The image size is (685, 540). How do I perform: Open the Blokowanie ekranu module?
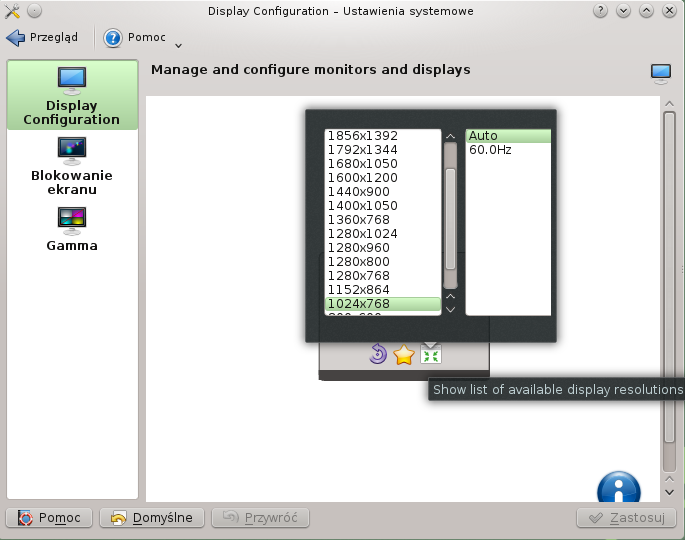(x=72, y=166)
